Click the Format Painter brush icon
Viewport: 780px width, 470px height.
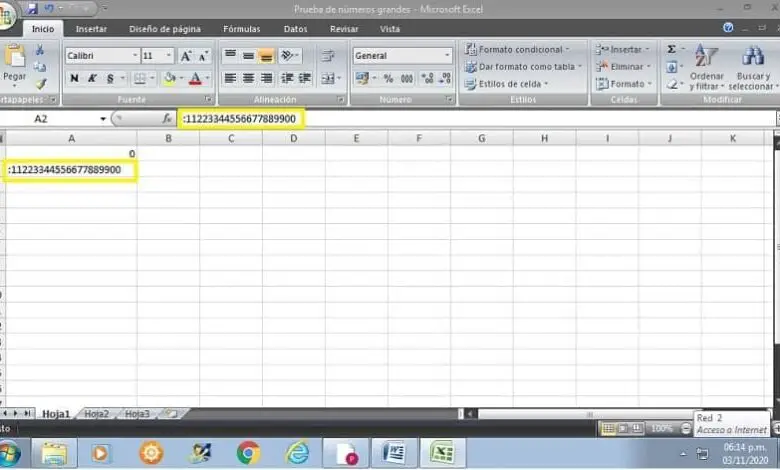tap(40, 84)
